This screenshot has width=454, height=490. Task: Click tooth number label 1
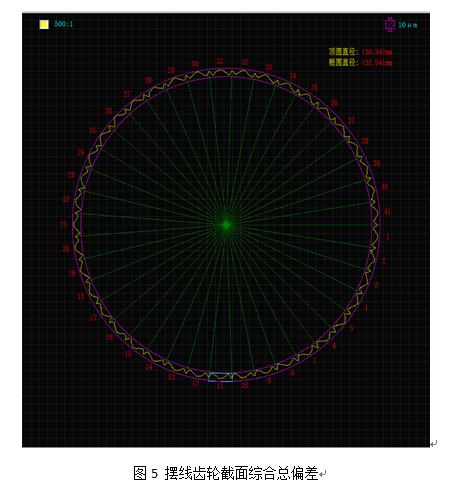387,237
